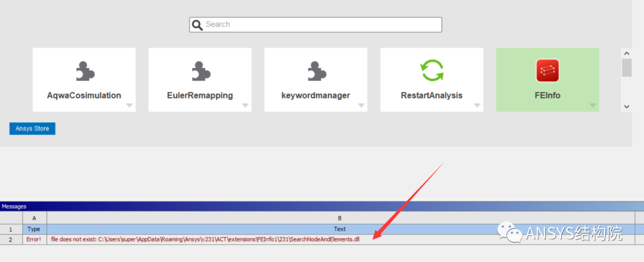644x262 pixels.
Task: Click the extensions list scroll up arrow
Action: 626,54
